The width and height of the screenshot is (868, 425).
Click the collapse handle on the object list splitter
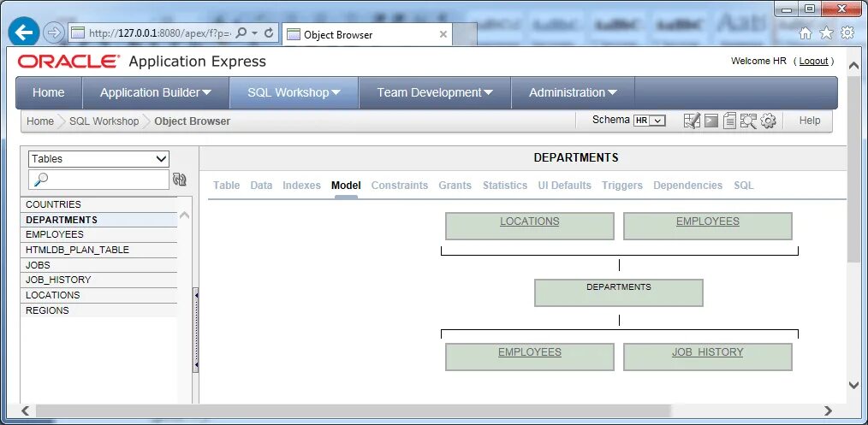[196, 332]
